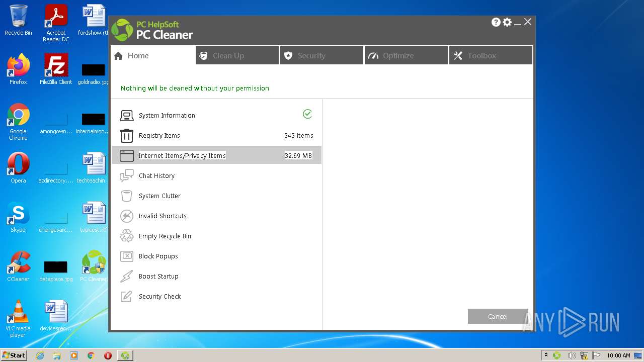This screenshot has width=644, height=362.
Task: Select the CCleaner desktop shortcut
Action: pos(18,266)
